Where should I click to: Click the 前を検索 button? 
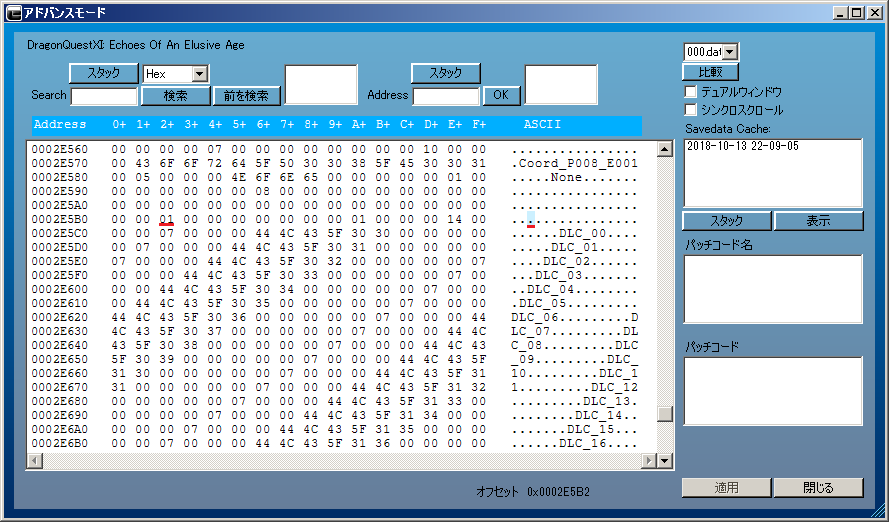click(x=247, y=96)
